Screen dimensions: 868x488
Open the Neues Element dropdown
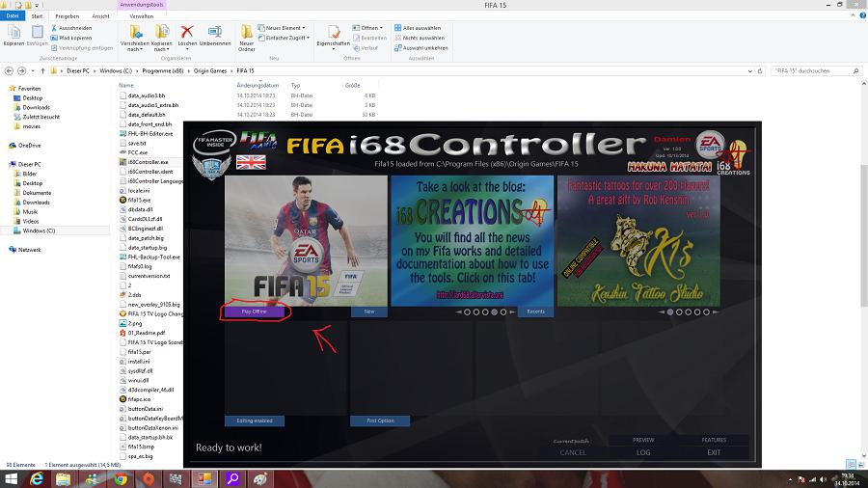(282, 28)
